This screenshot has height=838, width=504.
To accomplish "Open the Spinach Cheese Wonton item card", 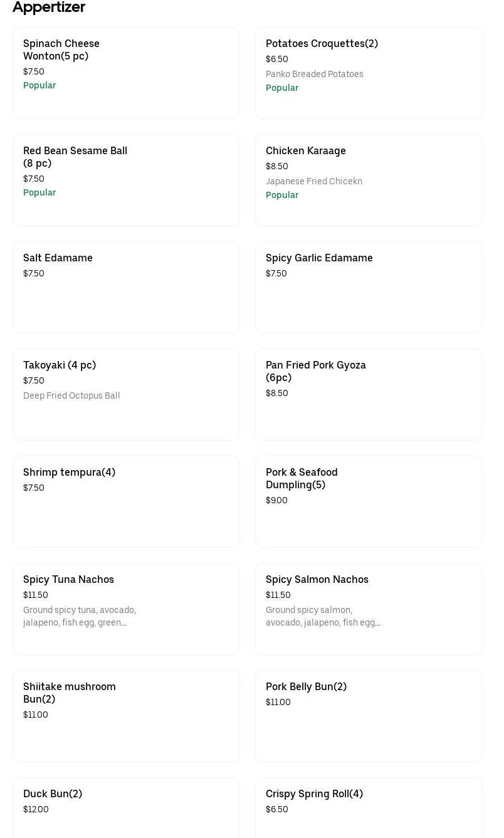I will point(126,73).
